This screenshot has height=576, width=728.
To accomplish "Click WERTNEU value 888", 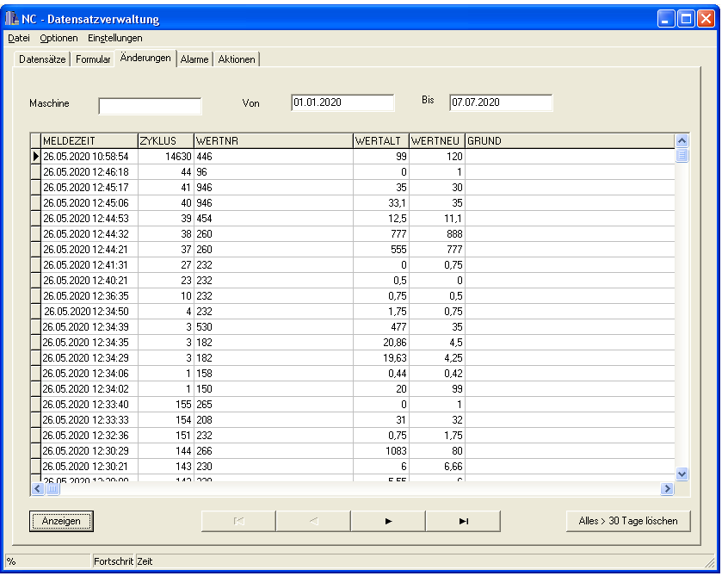I will coord(437,233).
